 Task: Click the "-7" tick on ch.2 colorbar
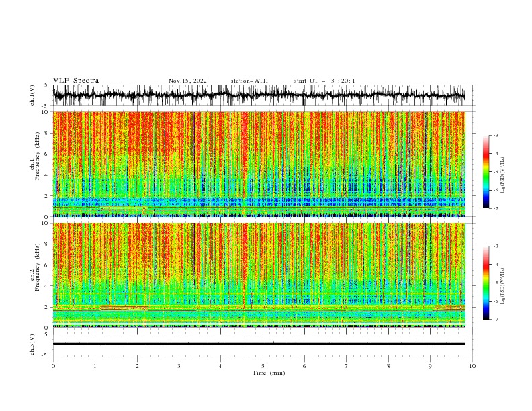(496, 319)
